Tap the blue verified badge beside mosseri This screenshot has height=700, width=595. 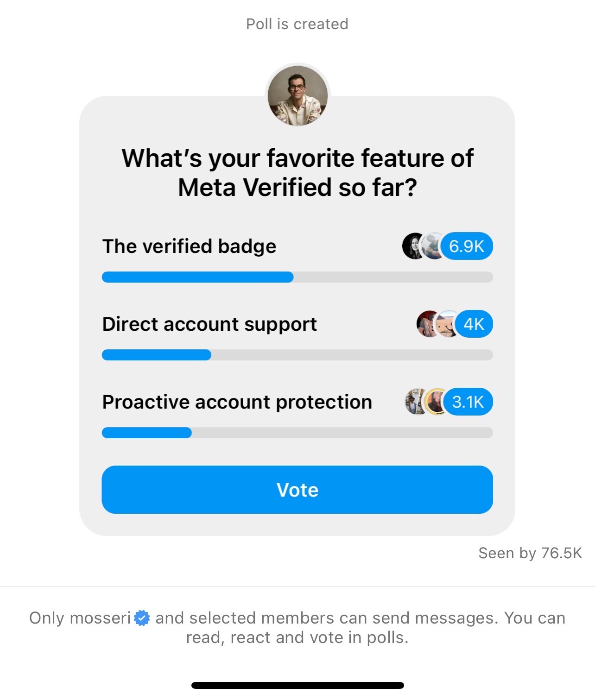(x=142, y=618)
